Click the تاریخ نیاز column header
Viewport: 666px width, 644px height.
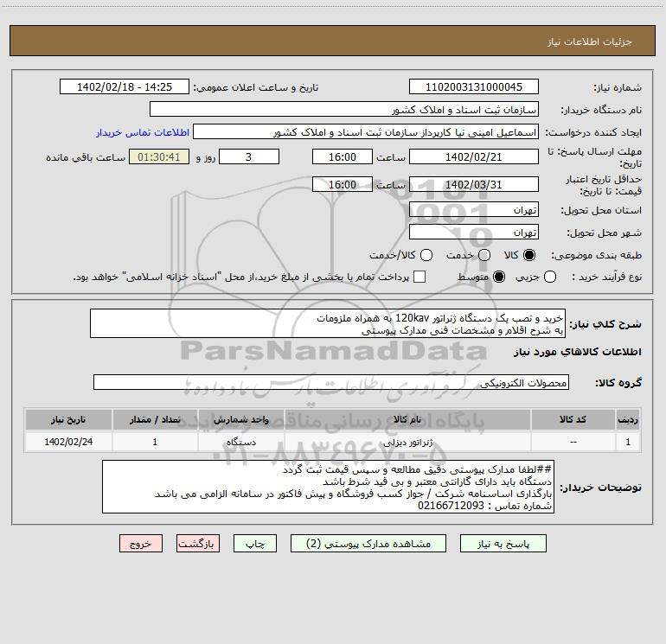[x=68, y=419]
